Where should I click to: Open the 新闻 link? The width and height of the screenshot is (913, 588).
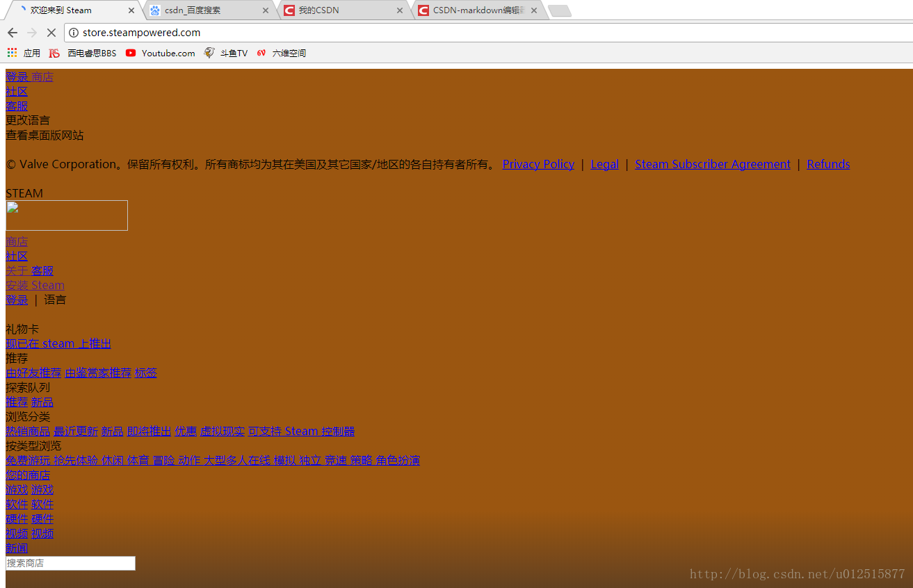(x=17, y=548)
